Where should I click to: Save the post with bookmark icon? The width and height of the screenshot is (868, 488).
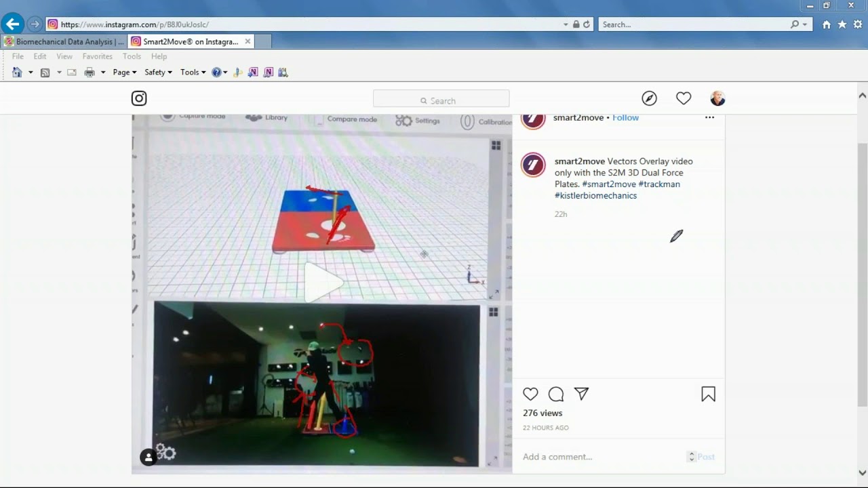pos(708,394)
